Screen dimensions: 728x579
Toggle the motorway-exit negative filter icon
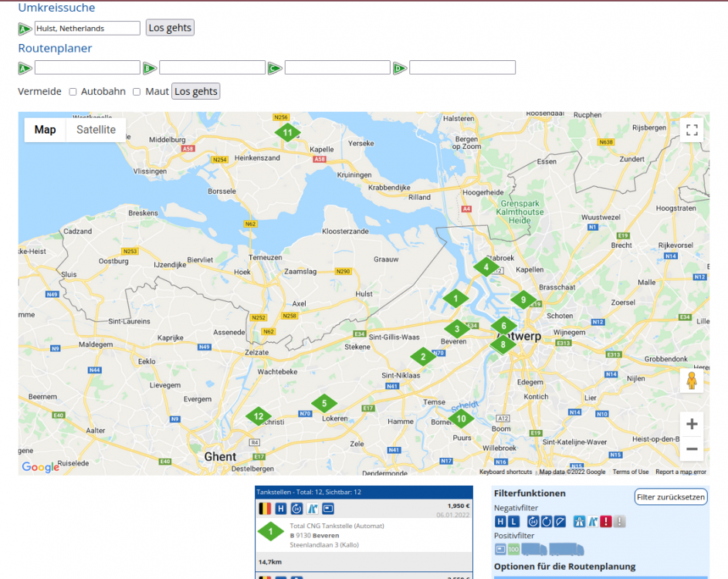592,522
